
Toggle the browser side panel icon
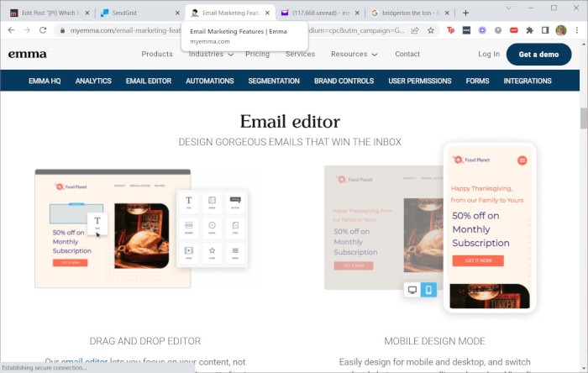click(545, 30)
